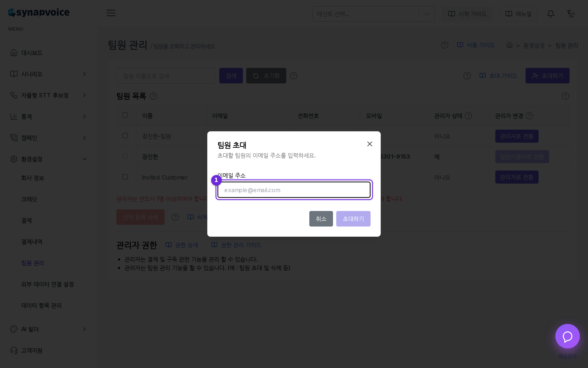Click the email address input field
Viewport: 588px width, 368px height.
[294, 190]
